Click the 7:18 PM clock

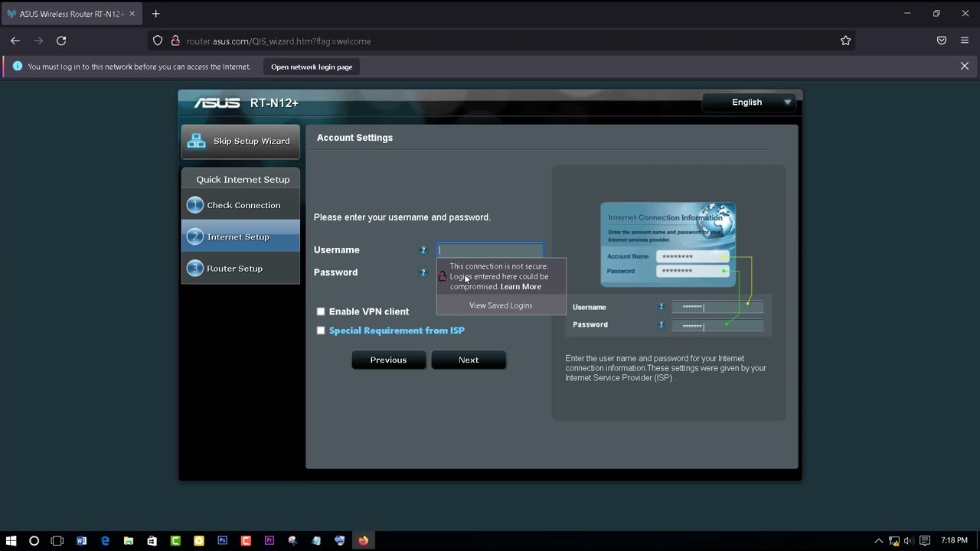coord(954,540)
